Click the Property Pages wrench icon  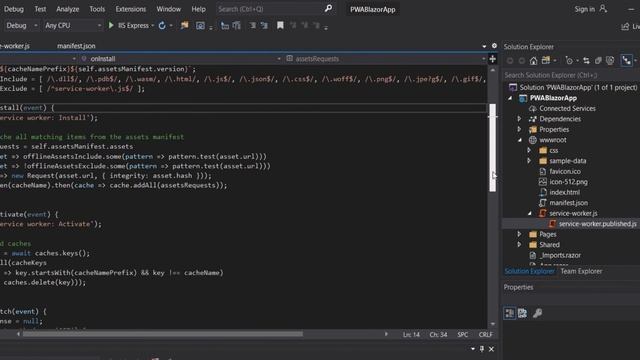[538, 313]
